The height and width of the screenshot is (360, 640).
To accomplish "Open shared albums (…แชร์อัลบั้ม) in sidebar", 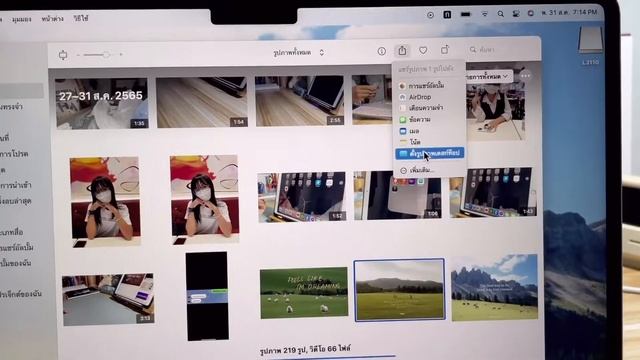I will [x=17, y=247].
